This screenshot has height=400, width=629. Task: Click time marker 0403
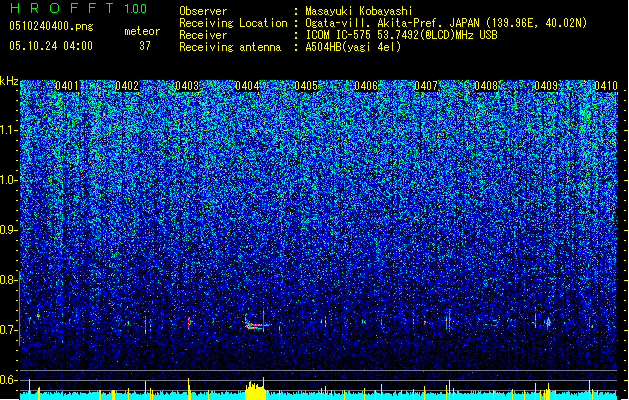[x=187, y=86]
